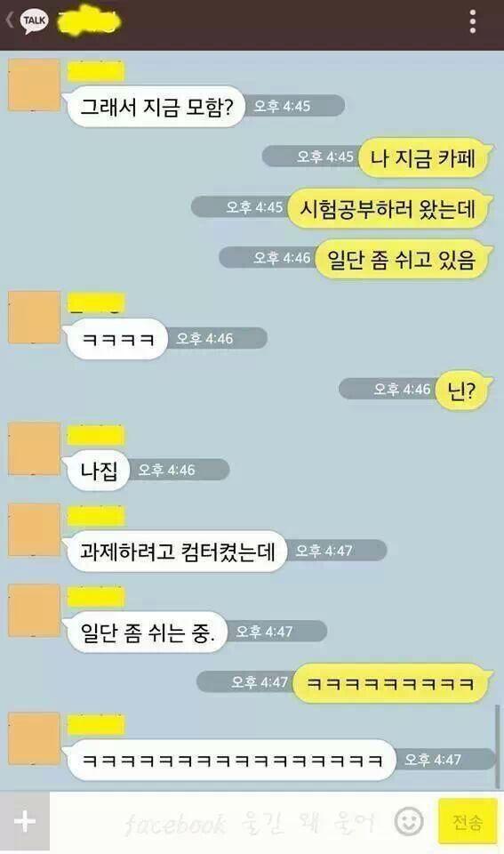Open profile picture beside 그래서 지금 모함? message
This screenshot has width=504, height=854.
tap(34, 85)
